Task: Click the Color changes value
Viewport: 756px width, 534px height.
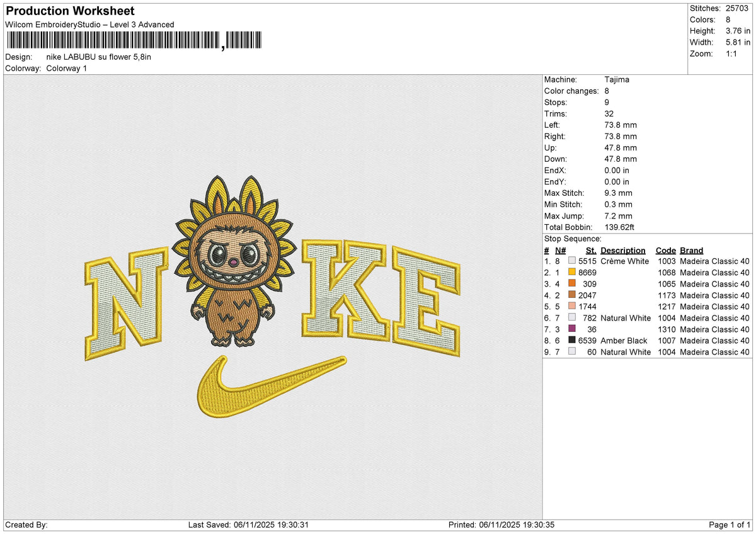Action: coord(607,91)
